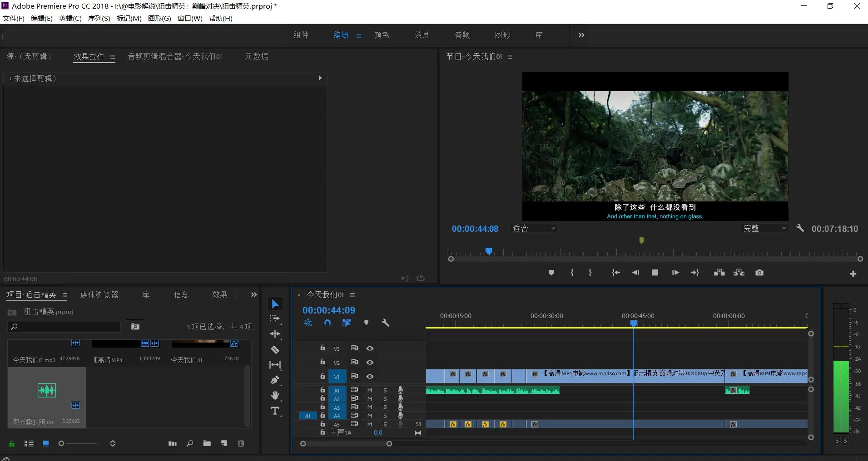868x461 pixels.
Task: Open 媒体浏览器 tab
Action: (x=99, y=294)
